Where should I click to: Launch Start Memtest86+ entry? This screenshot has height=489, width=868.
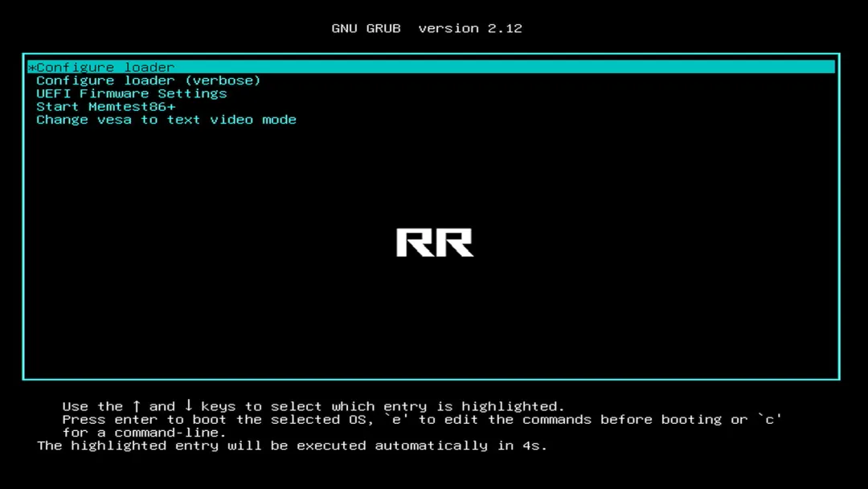[x=106, y=106]
